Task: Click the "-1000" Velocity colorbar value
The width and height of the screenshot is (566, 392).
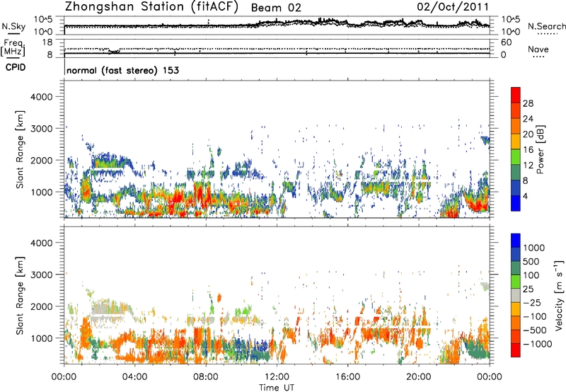Action: pyautogui.click(x=538, y=344)
